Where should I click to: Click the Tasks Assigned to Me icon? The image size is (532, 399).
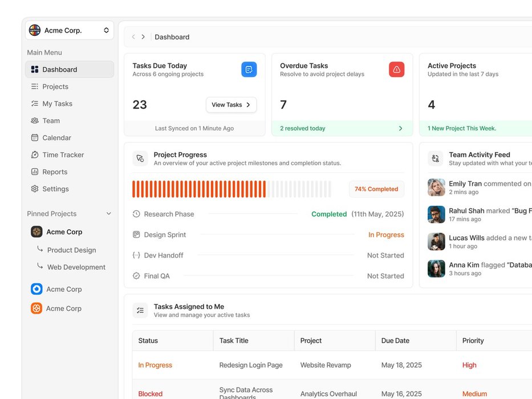point(140,310)
